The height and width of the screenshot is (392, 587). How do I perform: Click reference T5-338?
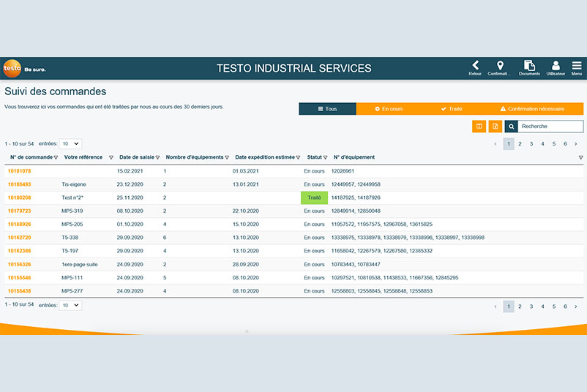point(70,238)
